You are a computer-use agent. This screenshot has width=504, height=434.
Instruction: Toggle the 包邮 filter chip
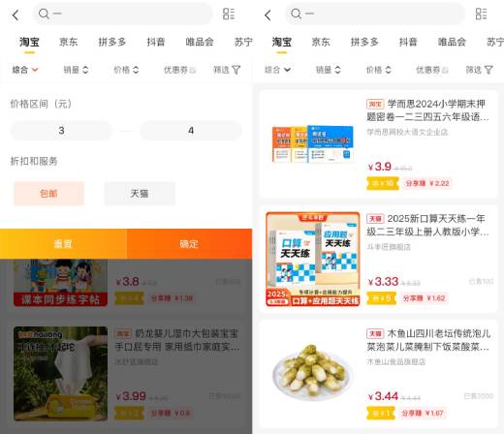(48, 194)
